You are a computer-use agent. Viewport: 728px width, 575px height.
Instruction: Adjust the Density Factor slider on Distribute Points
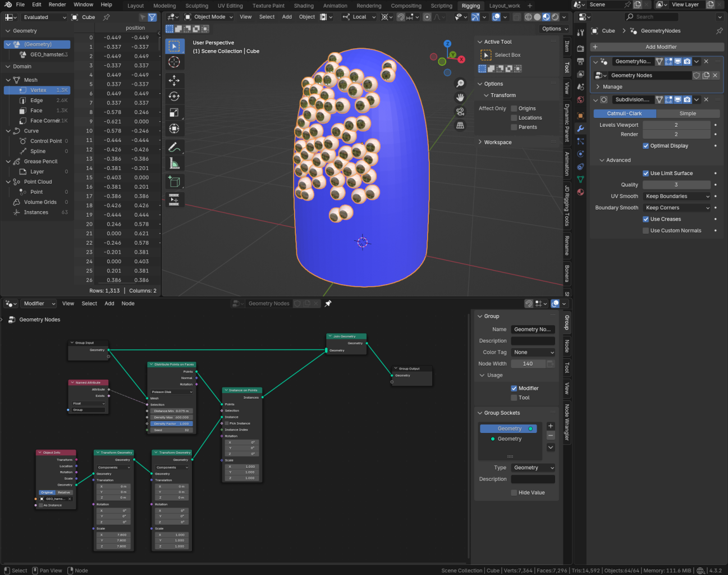(171, 423)
